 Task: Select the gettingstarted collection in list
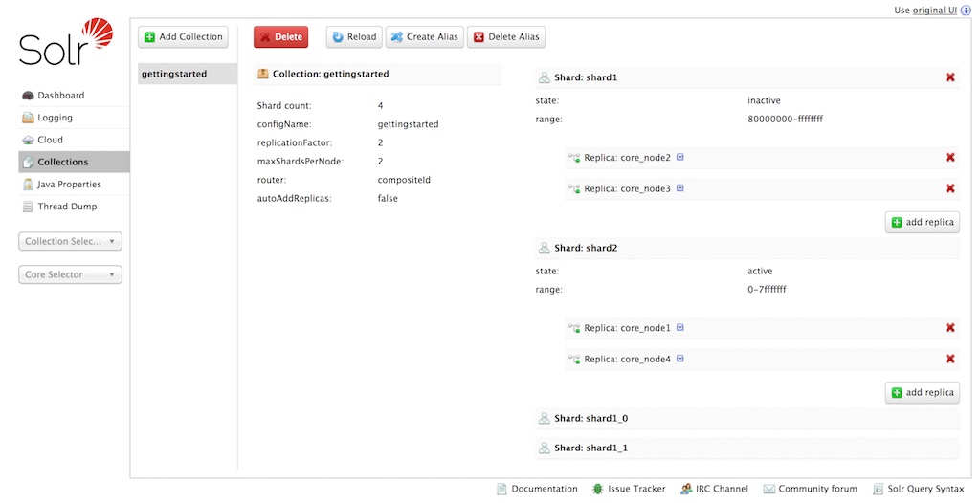(174, 74)
